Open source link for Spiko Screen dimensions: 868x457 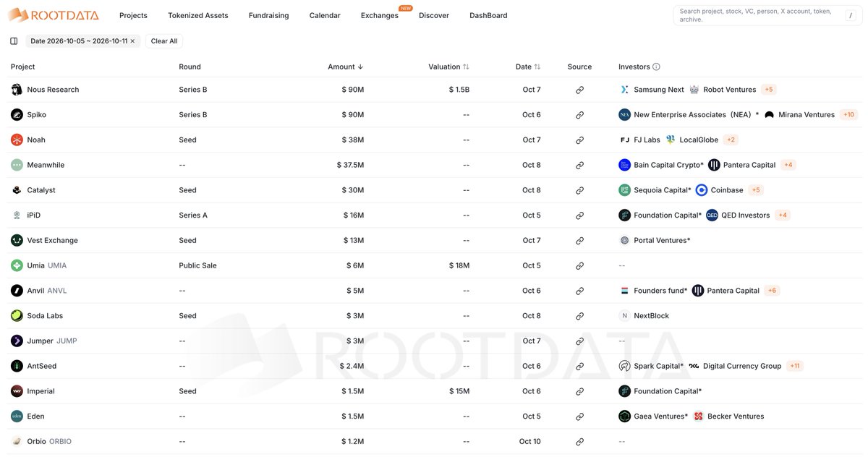click(579, 115)
